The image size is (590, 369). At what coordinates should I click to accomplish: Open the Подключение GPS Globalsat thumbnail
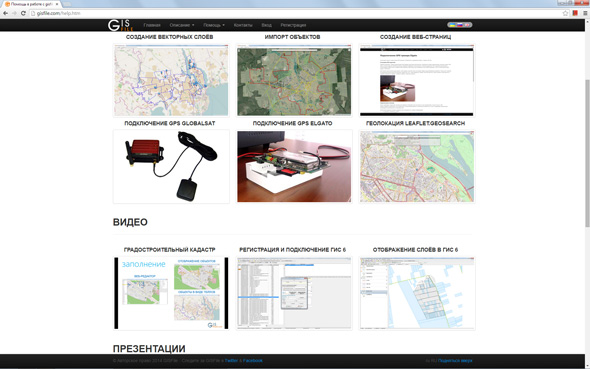pos(171,167)
